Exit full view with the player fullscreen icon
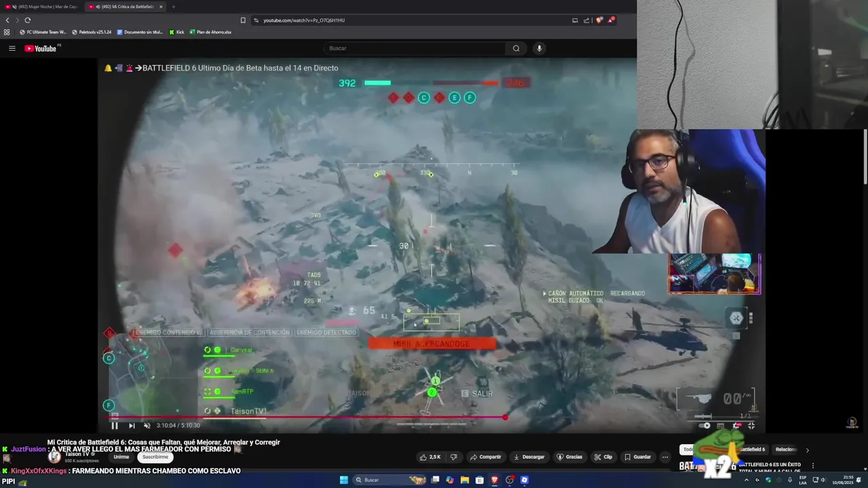Screen dimensions: 868x488 point(751,426)
